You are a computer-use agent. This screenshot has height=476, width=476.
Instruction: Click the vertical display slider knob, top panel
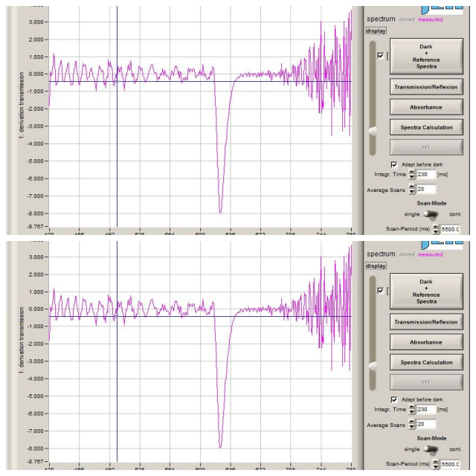coord(373,130)
